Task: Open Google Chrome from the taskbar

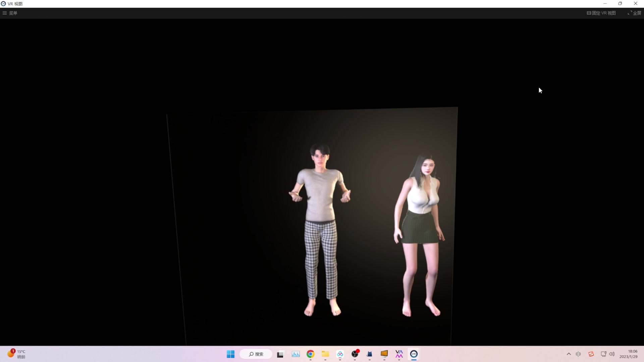Action: [x=310, y=354]
